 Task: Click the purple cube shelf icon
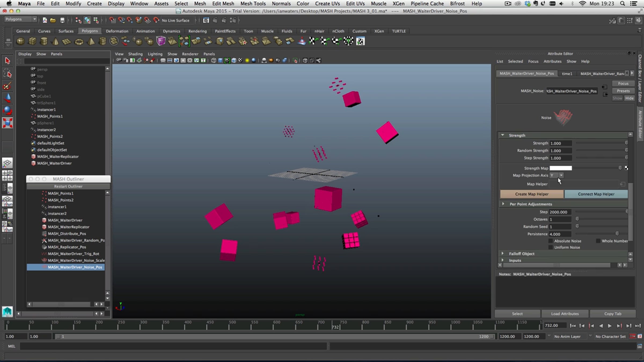point(161,41)
